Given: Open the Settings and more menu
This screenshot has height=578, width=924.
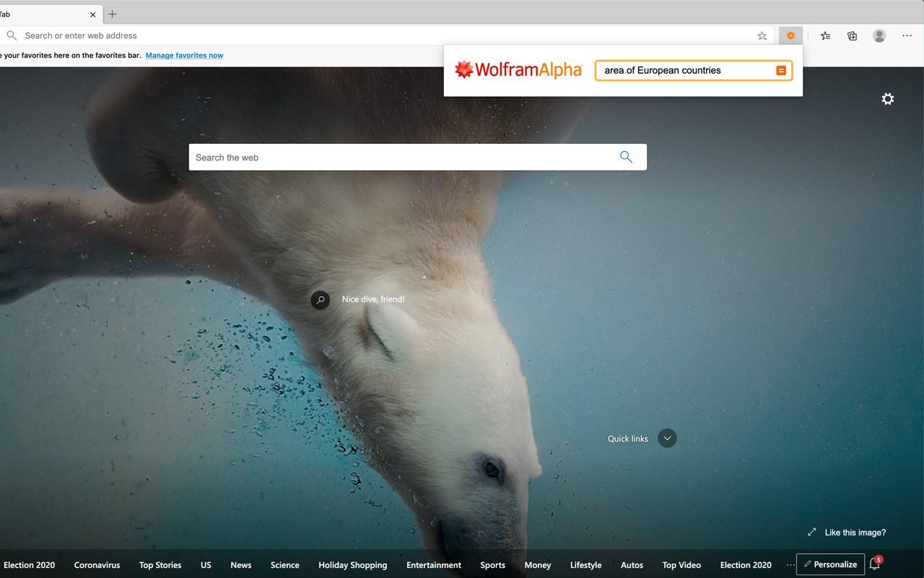Looking at the screenshot, I should click(907, 35).
